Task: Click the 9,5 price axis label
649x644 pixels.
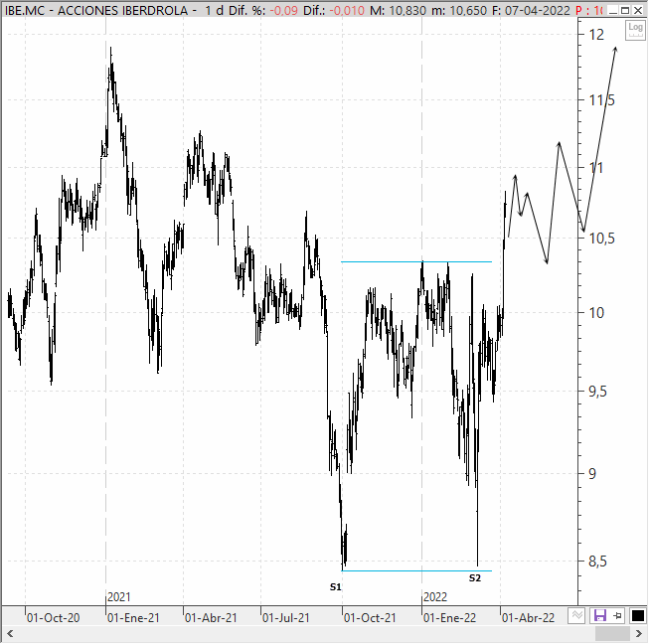Action: [x=597, y=391]
